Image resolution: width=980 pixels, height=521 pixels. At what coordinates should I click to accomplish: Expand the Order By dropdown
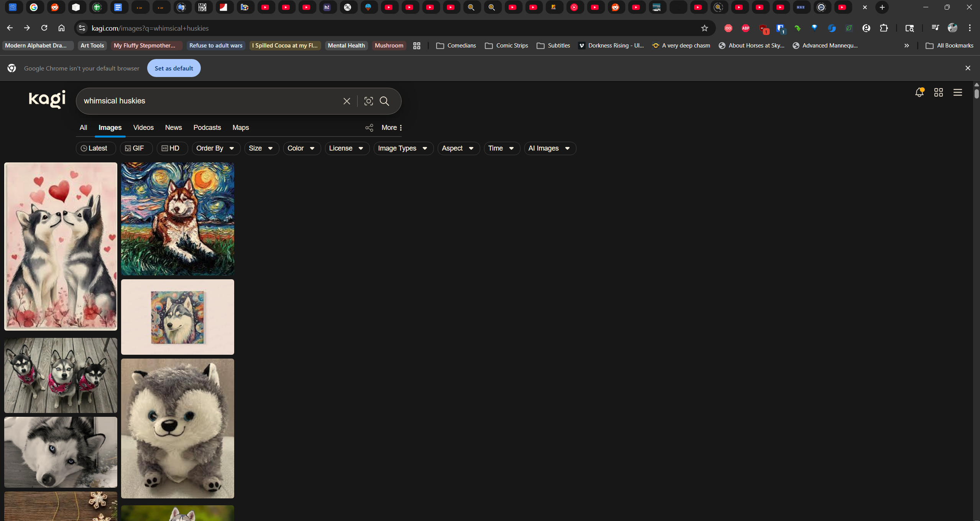click(215, 149)
